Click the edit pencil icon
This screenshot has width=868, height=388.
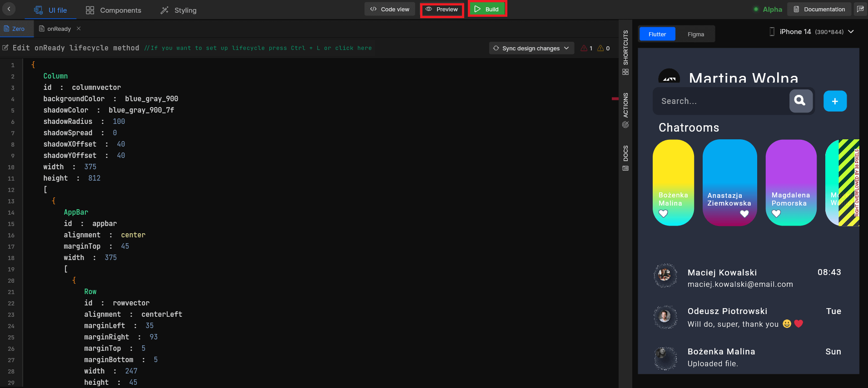(x=5, y=48)
